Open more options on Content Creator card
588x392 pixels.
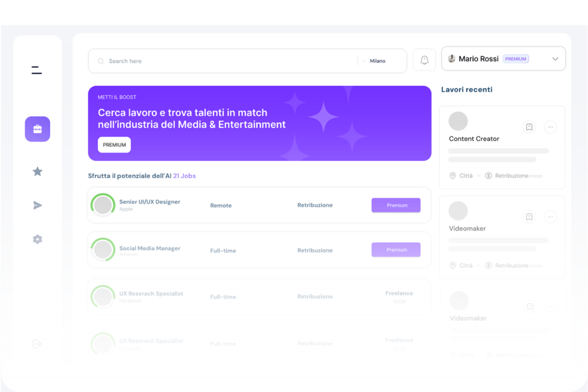point(550,127)
